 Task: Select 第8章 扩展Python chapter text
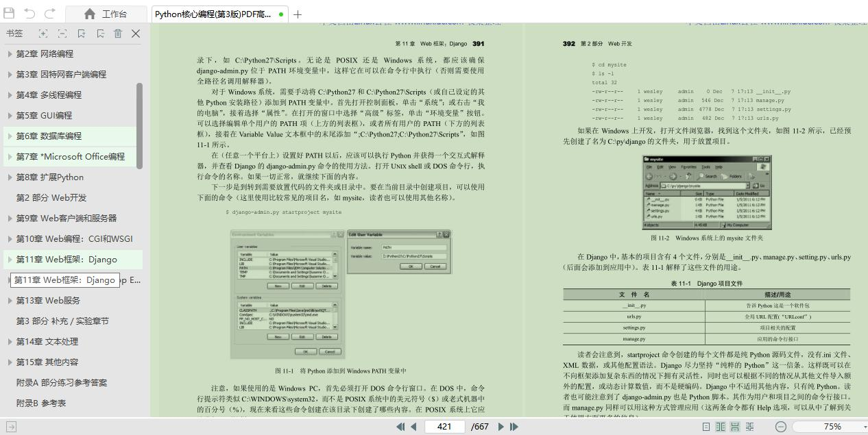point(50,177)
